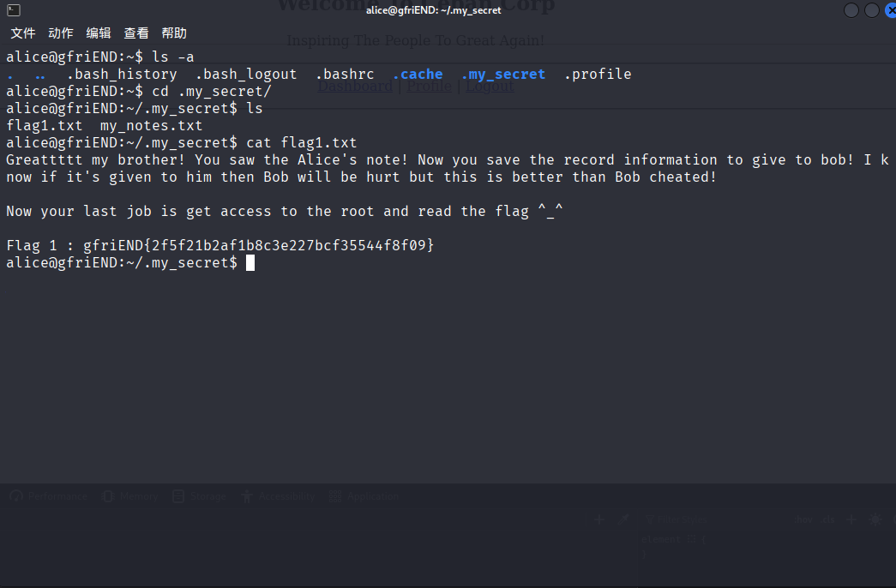Open the 帮助 menu
This screenshot has height=588, width=896.
[x=174, y=33]
